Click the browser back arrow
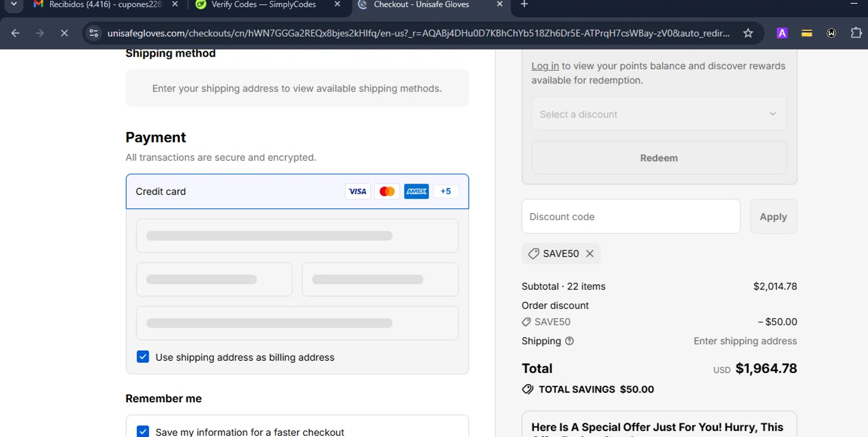Screen dimensions: 868x437 coord(16,33)
